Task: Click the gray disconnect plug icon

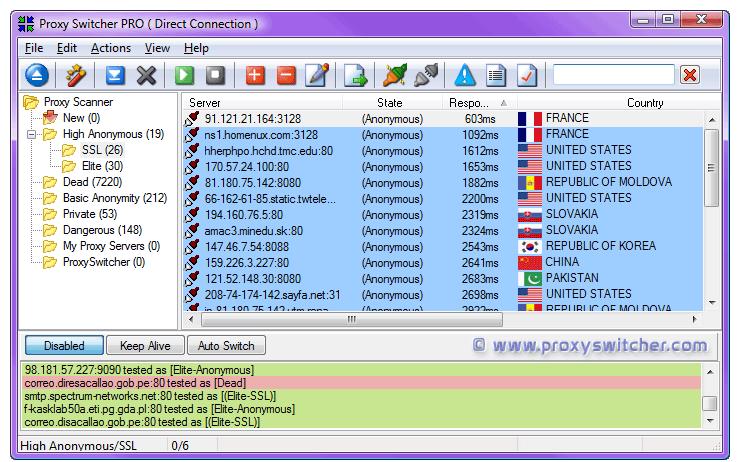Action: click(x=426, y=75)
